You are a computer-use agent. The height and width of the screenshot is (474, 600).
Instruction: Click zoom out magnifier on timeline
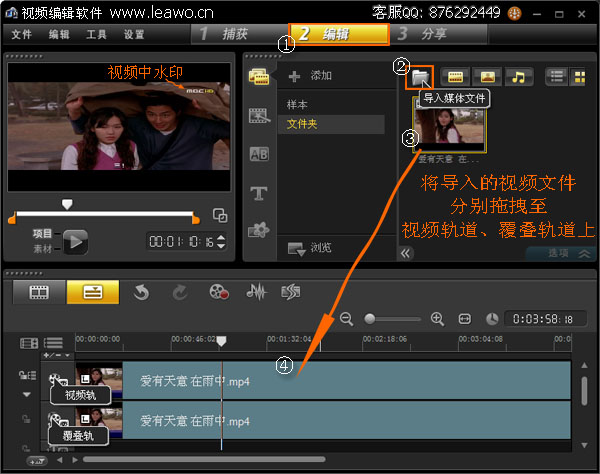tap(347, 318)
